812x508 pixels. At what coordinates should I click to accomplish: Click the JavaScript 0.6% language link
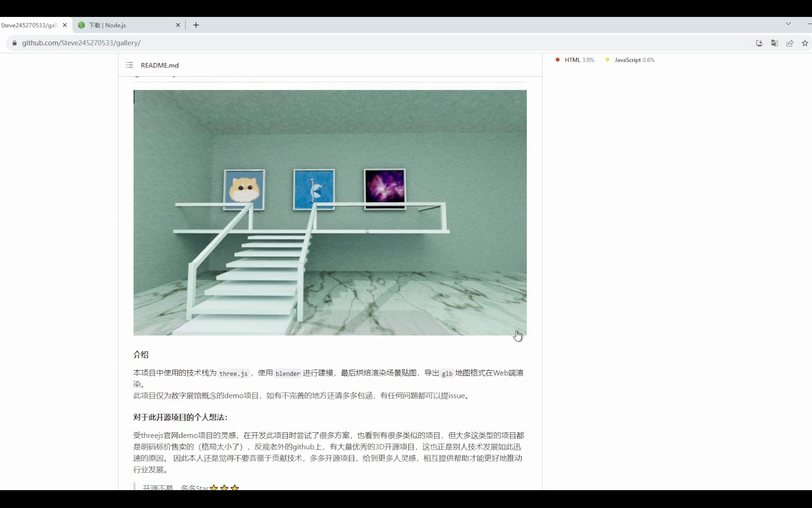pos(634,60)
